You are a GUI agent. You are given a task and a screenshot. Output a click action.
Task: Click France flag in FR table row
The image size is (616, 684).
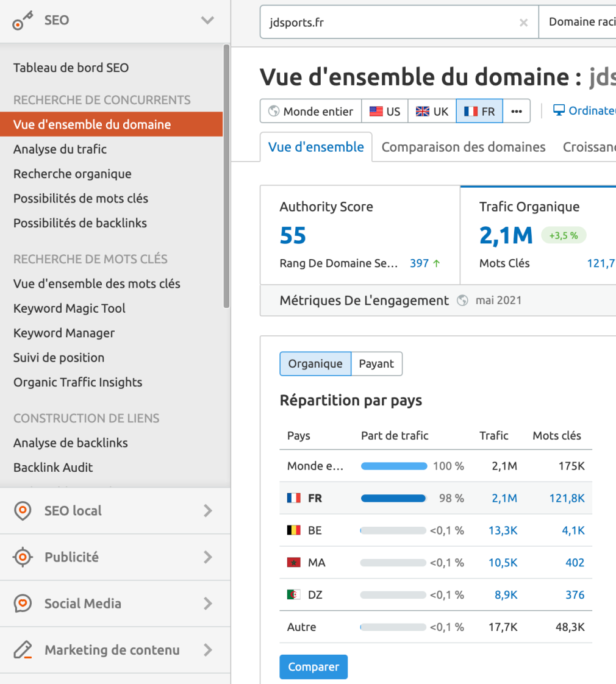(x=294, y=498)
